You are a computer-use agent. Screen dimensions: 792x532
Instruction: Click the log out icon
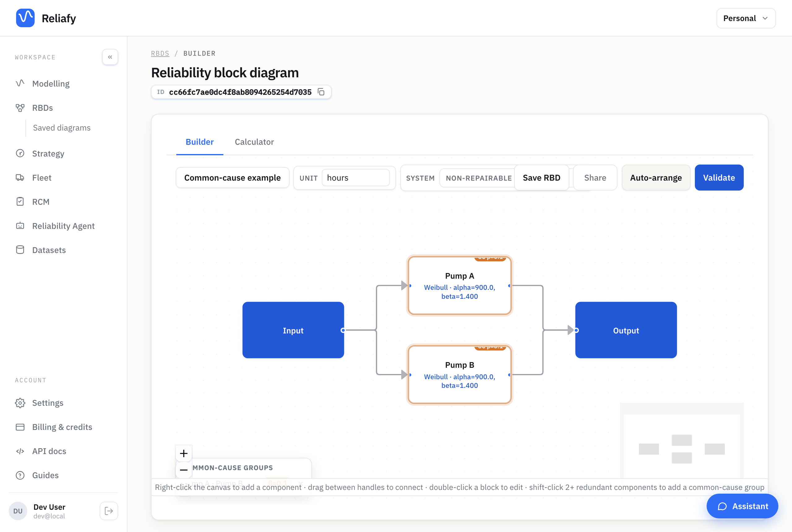click(x=109, y=511)
